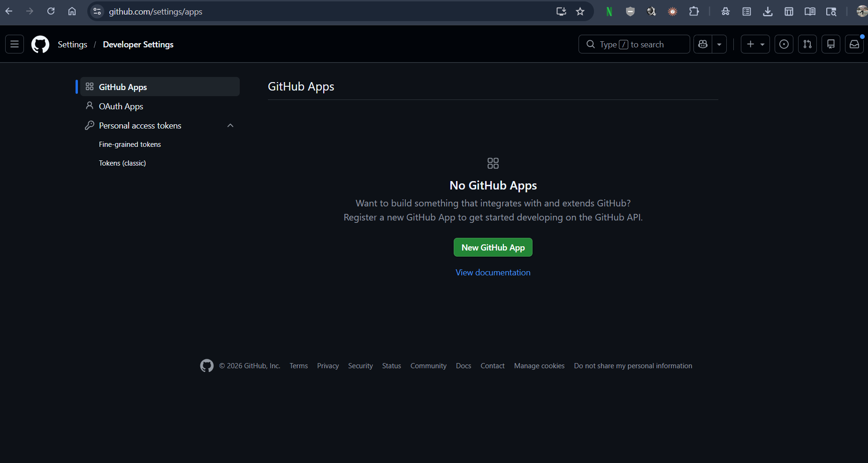Open the Terms footer link
868x463 pixels.
pyautogui.click(x=299, y=366)
